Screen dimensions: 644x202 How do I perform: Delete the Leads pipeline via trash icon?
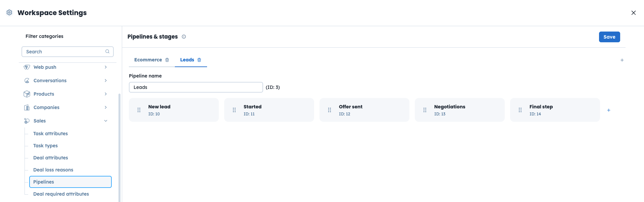[199, 60]
